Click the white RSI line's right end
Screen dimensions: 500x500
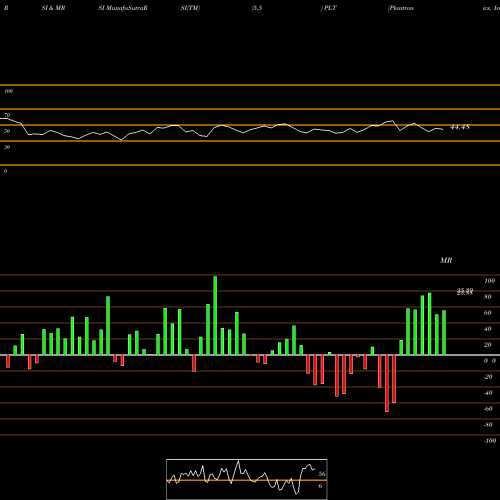click(443, 129)
